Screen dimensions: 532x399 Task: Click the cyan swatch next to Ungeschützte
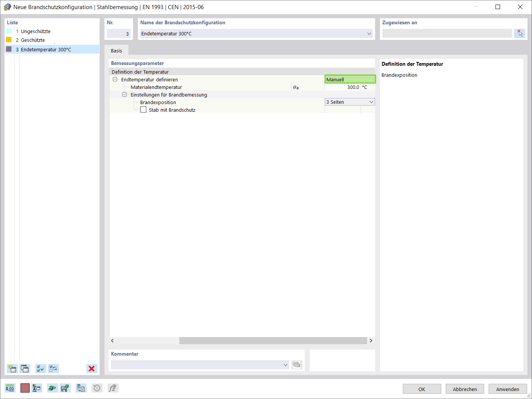point(9,31)
